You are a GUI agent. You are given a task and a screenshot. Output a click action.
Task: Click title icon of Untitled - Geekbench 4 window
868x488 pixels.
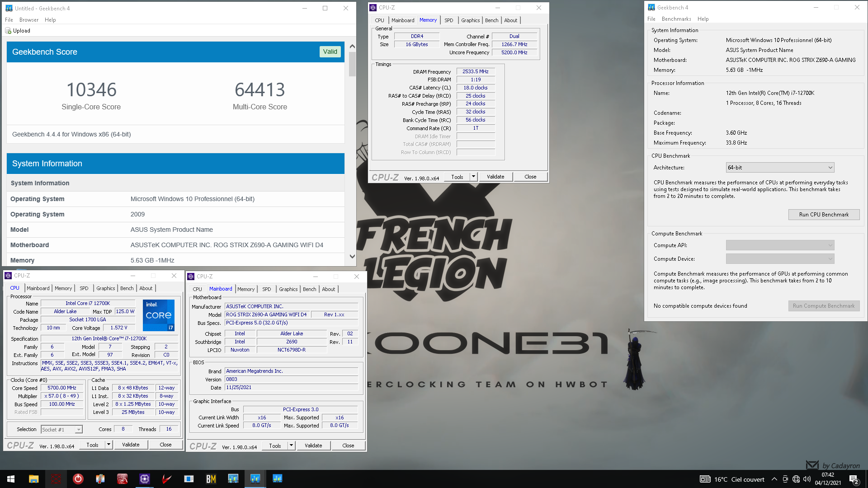point(9,8)
